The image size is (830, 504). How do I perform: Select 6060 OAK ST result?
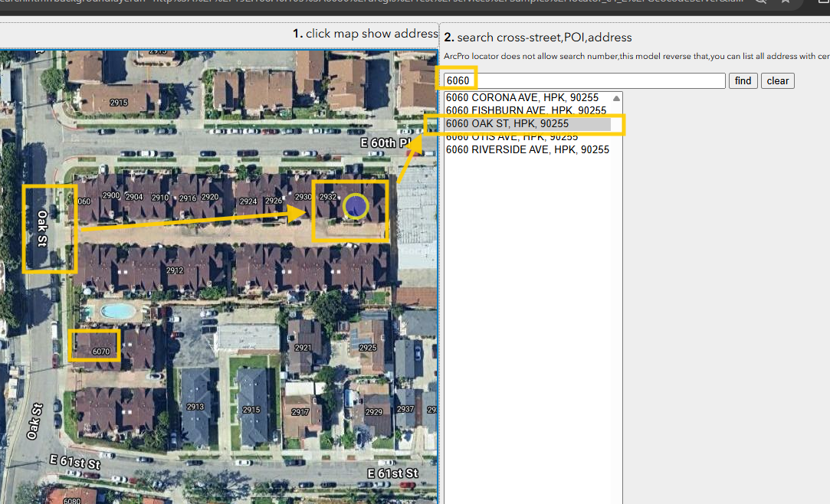(507, 123)
